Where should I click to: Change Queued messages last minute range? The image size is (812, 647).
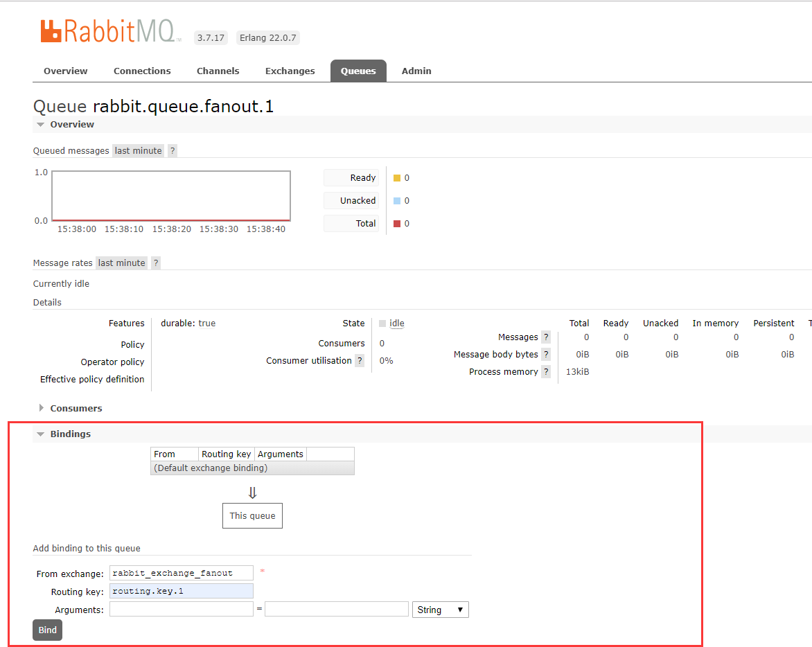[139, 150]
